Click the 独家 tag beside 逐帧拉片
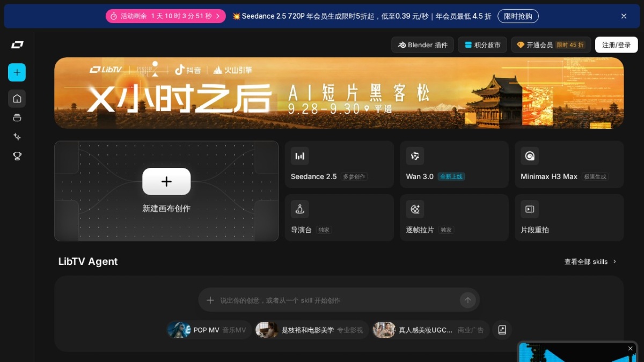The width and height of the screenshot is (644, 362). [446, 230]
